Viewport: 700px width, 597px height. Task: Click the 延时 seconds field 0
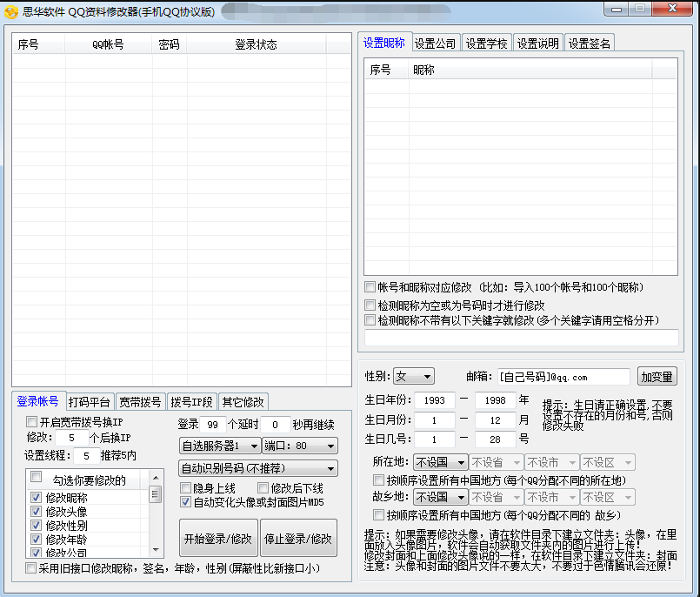tap(275, 424)
